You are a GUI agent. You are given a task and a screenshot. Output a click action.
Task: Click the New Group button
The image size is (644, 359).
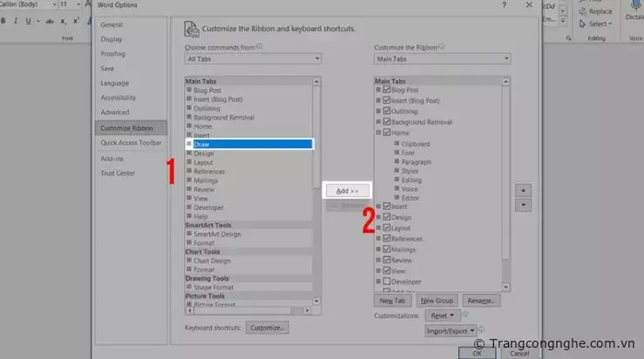437,300
